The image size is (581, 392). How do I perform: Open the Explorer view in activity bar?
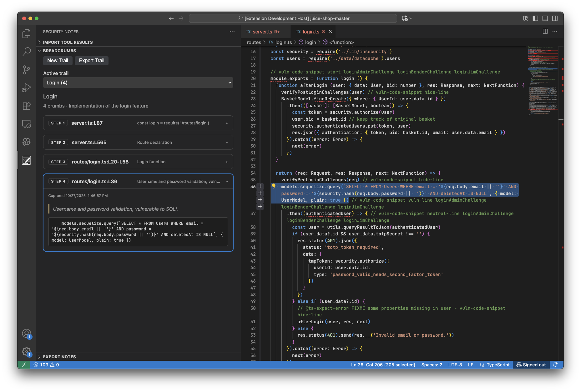pos(27,33)
